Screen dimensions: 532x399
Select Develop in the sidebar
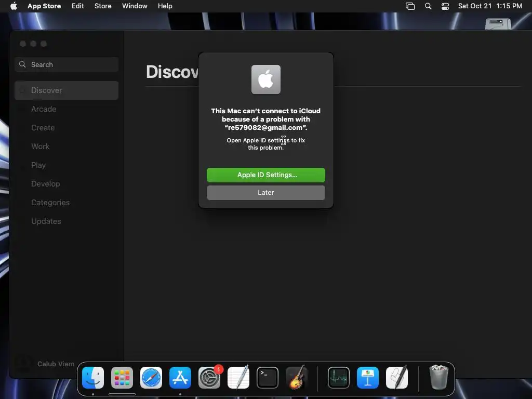(x=66, y=183)
